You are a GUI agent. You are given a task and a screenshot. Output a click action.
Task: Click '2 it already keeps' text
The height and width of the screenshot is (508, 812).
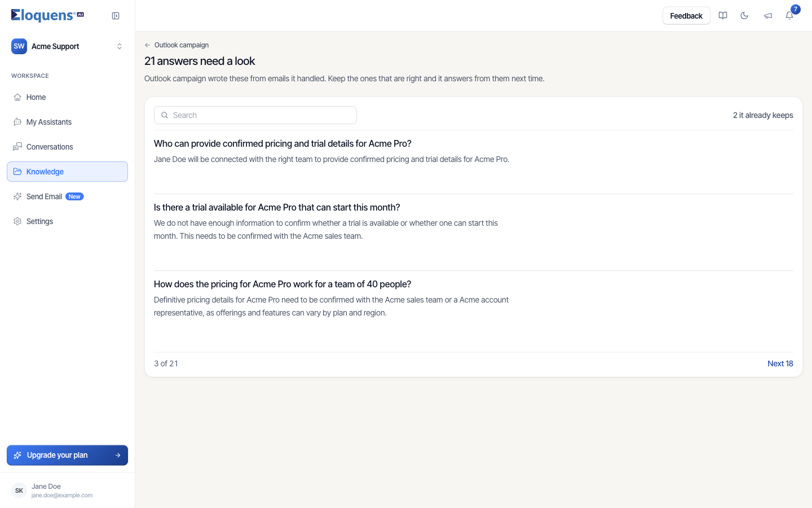point(763,115)
